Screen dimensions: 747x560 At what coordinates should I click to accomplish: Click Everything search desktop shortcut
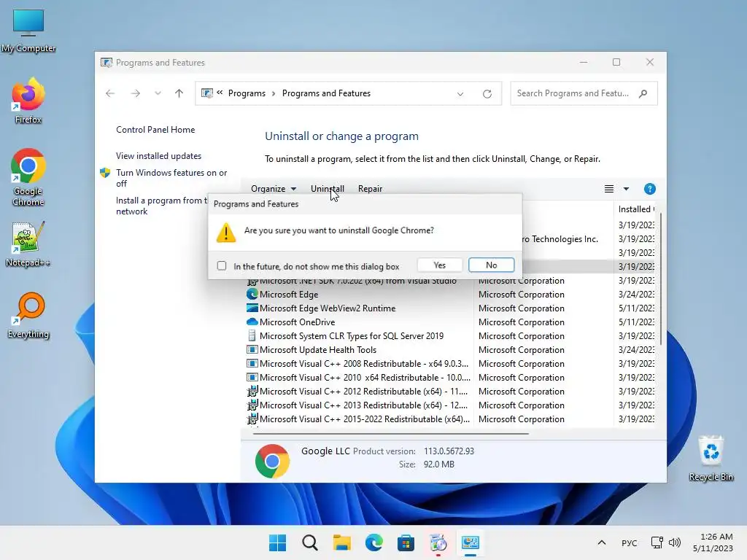click(28, 315)
